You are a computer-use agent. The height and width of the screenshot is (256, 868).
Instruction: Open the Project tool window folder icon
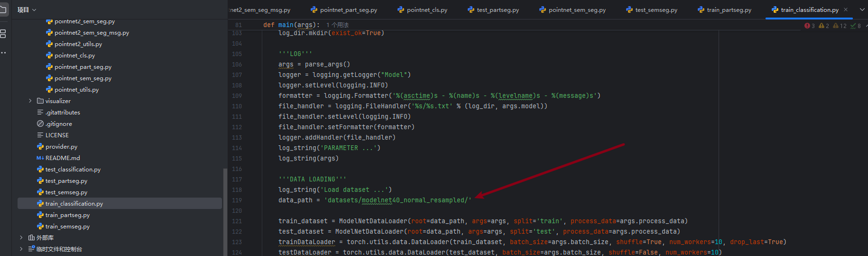coord(3,9)
